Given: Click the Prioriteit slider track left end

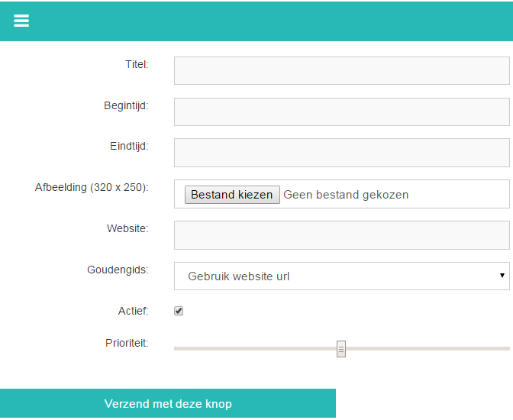Looking at the screenshot, I should click(x=178, y=349).
